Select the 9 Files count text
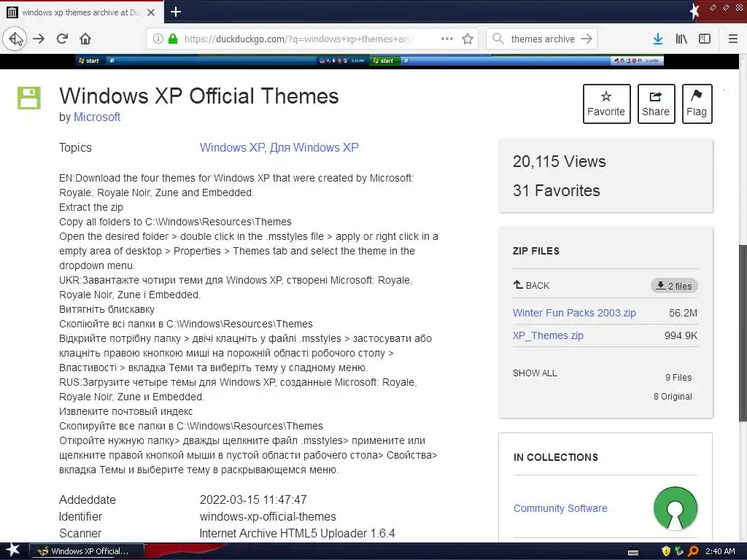The height and width of the screenshot is (560, 747). (x=678, y=378)
